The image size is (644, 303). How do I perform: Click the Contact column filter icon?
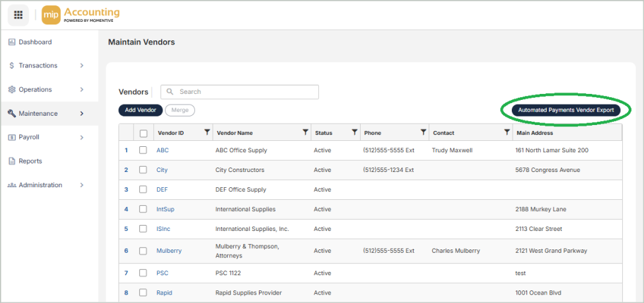point(506,132)
